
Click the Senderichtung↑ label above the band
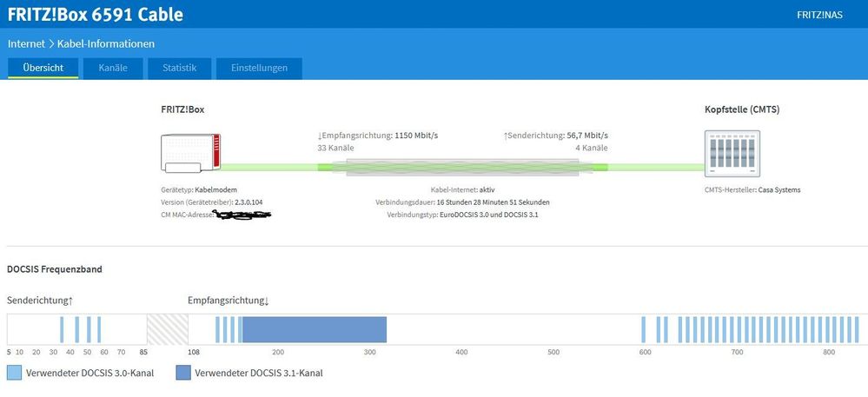[40, 301]
